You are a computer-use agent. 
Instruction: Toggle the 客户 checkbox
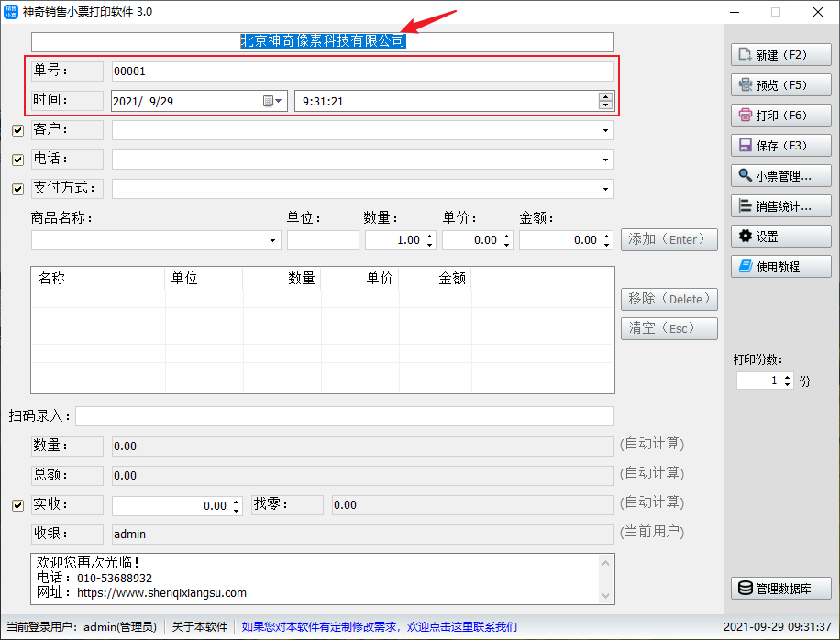click(18, 130)
